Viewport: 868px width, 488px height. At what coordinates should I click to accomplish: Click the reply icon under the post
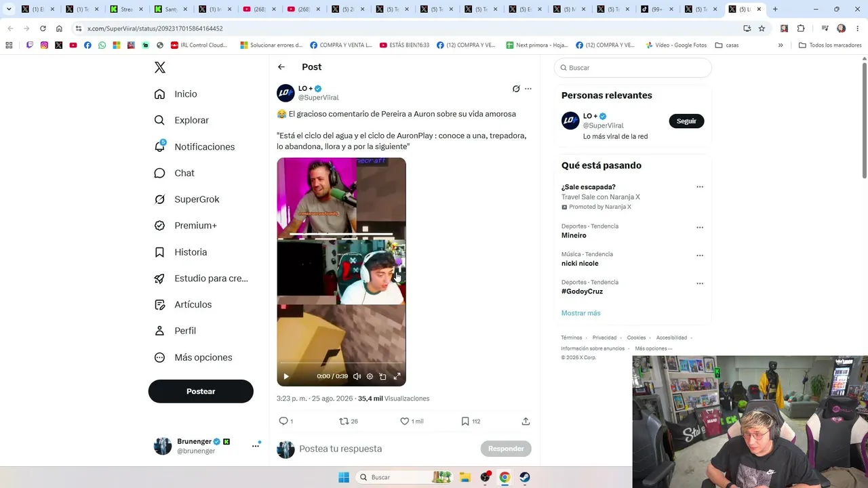coord(283,421)
